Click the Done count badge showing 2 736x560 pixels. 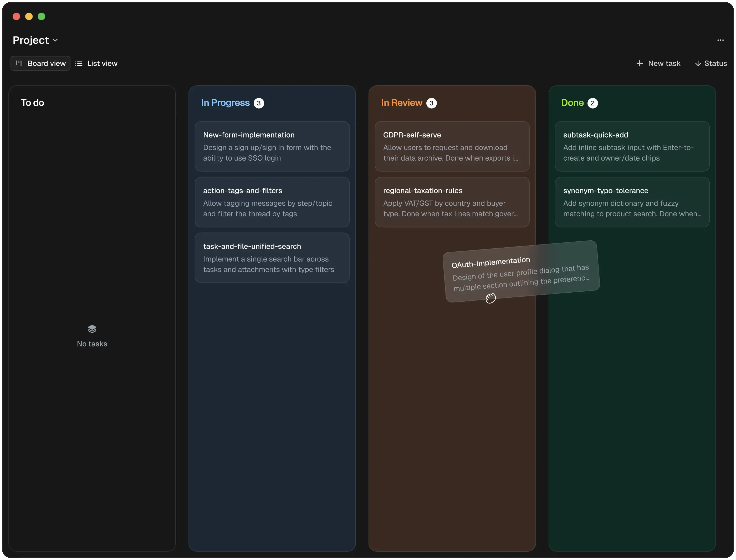point(593,103)
